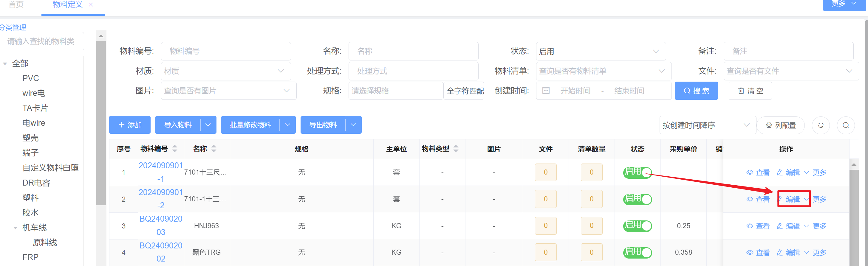This screenshot has height=266, width=868.
Task: View row 4 with 查看 eye icon
Action: tap(758, 253)
